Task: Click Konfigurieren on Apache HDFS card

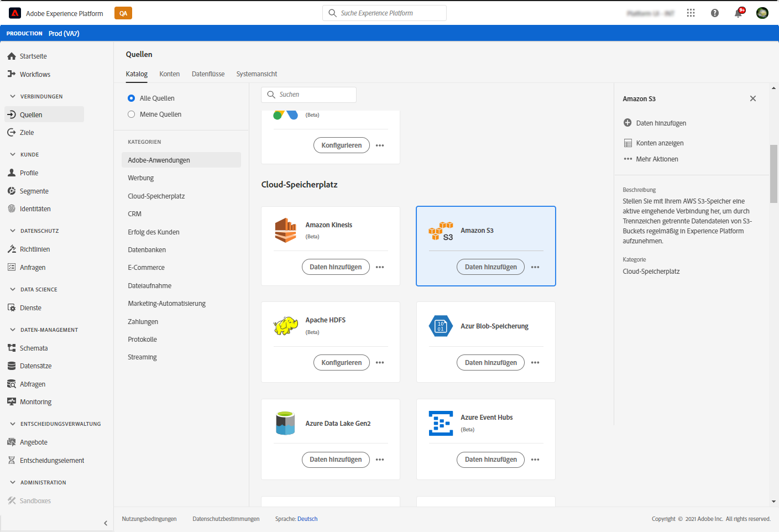Action: pos(342,363)
